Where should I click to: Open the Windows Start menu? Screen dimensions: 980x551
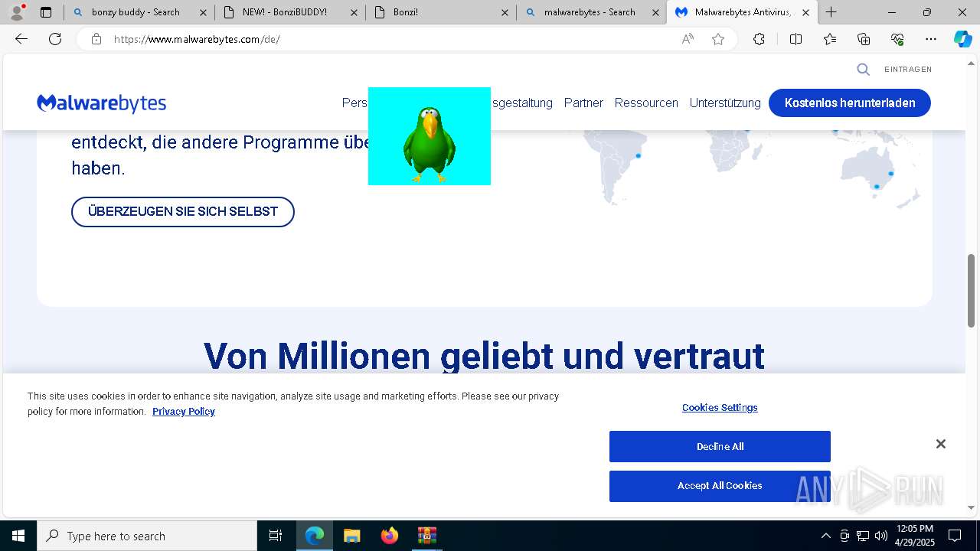[18, 536]
